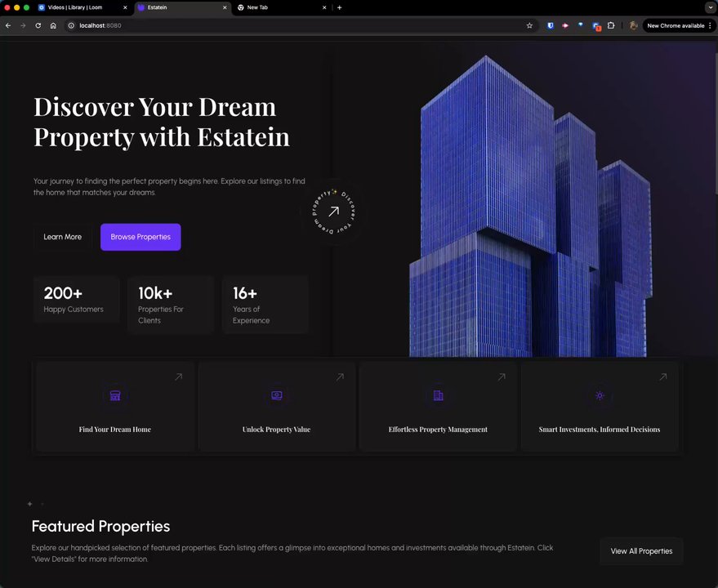The image size is (718, 588).
Task: Select the Estatein tab
Action: (182, 7)
